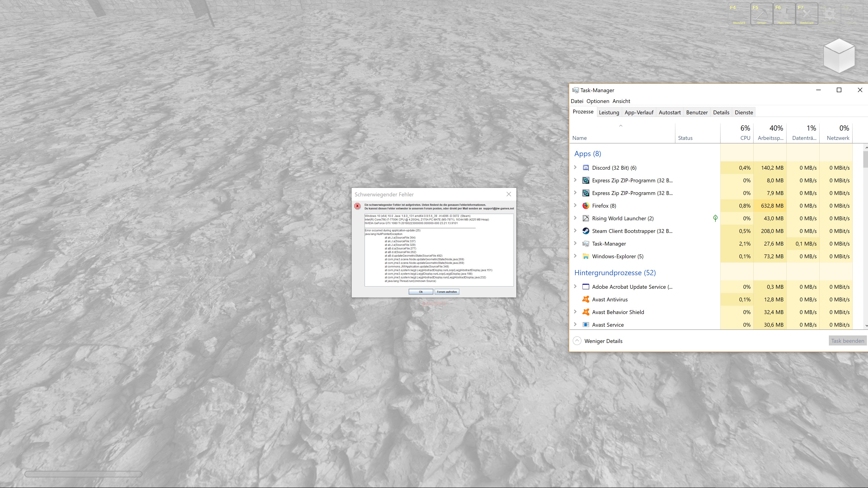Click the Avast Antivirus icon

coord(586,299)
